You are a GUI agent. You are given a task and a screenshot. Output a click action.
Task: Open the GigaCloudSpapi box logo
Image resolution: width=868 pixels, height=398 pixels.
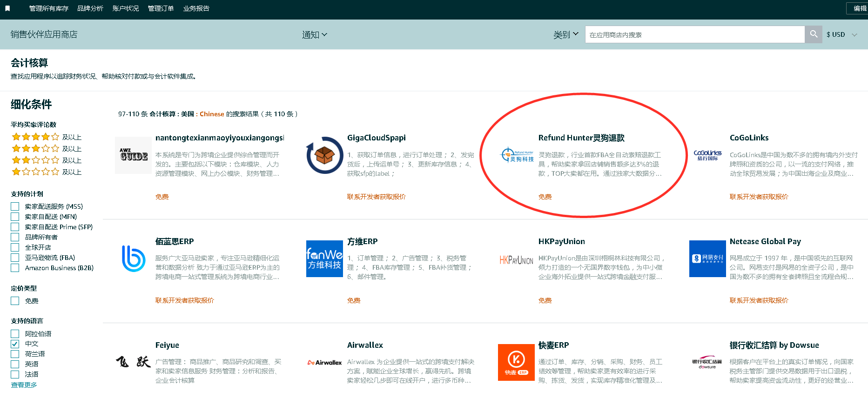(x=325, y=155)
